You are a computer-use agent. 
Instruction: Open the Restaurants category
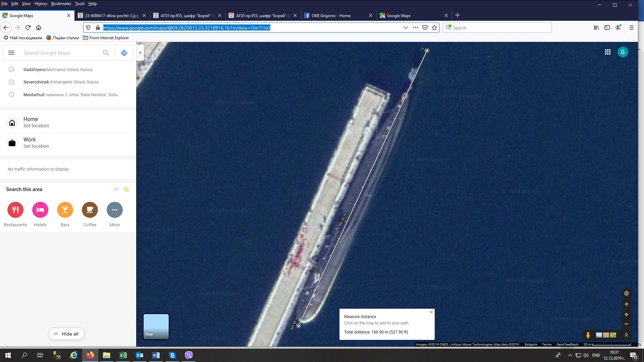[x=15, y=210]
